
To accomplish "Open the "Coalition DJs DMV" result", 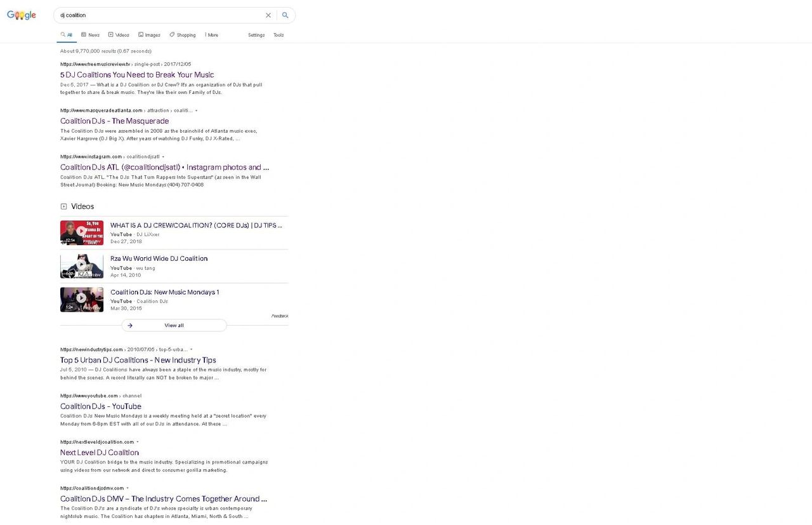I will [x=164, y=499].
